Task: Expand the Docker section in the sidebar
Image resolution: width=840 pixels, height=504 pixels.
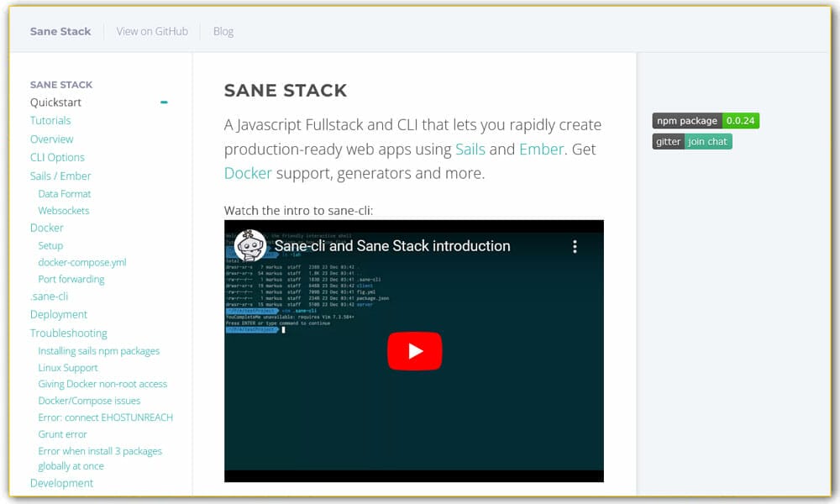Action: (x=46, y=228)
